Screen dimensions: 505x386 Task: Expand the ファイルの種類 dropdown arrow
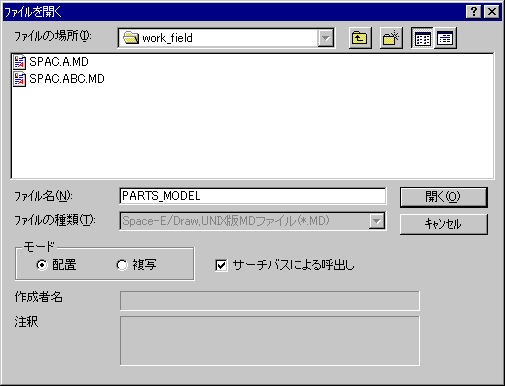pyautogui.click(x=377, y=221)
